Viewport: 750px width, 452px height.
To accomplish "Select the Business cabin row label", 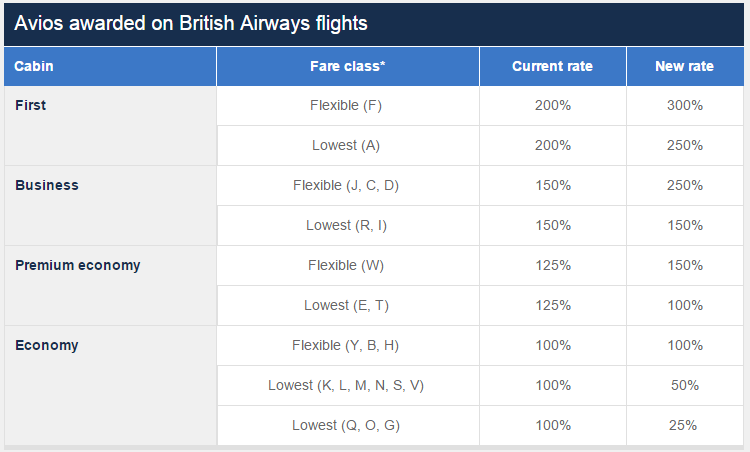I will pyautogui.click(x=47, y=185).
